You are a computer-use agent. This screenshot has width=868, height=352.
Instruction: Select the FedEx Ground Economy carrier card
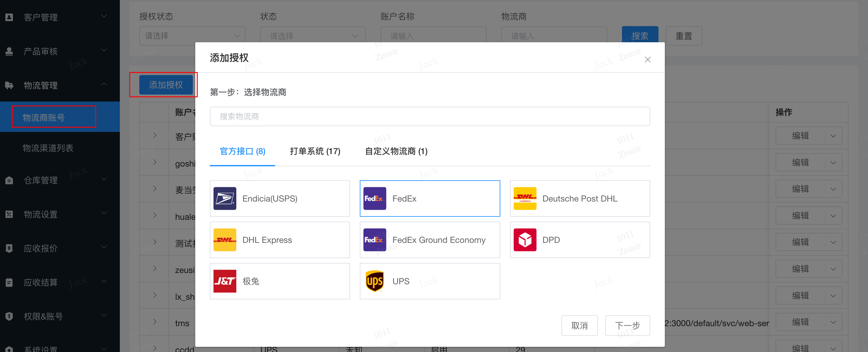(430, 240)
